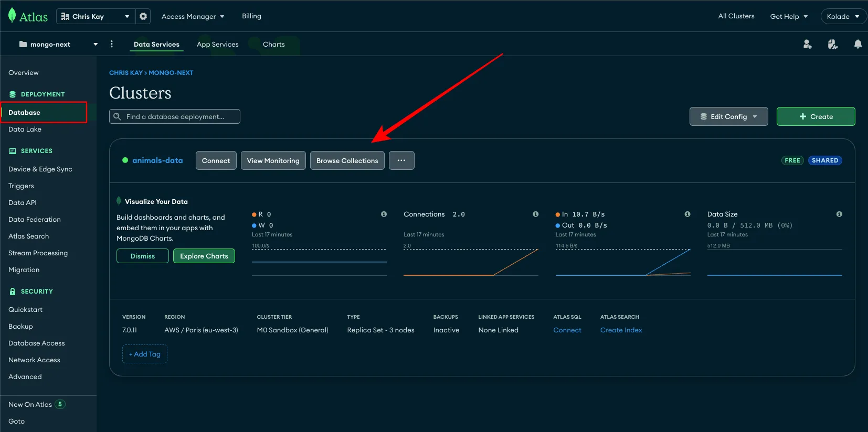Expand the Access Manager menu
The width and height of the screenshot is (868, 432).
click(x=193, y=16)
